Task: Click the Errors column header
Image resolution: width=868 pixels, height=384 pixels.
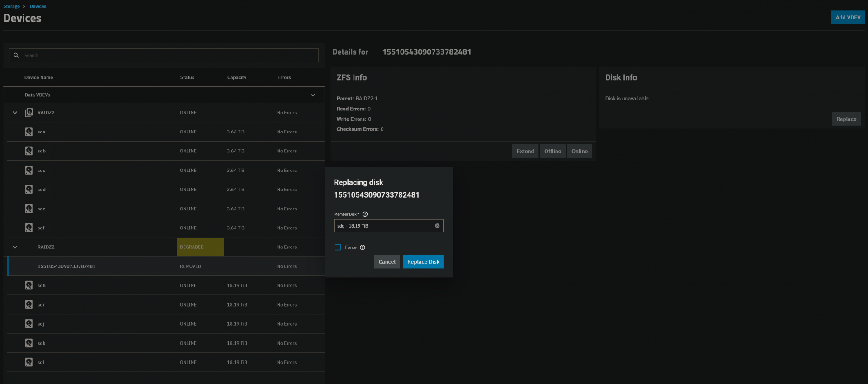Action: (284, 77)
